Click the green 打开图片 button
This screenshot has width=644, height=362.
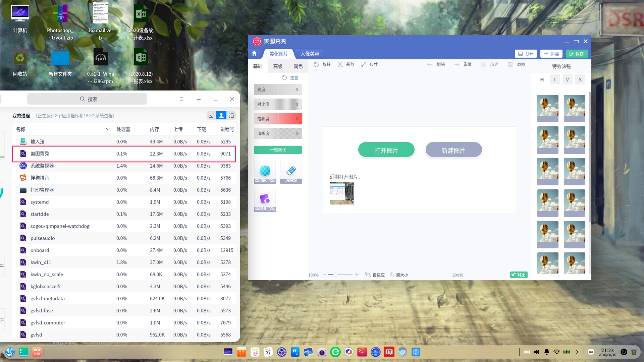coord(386,150)
